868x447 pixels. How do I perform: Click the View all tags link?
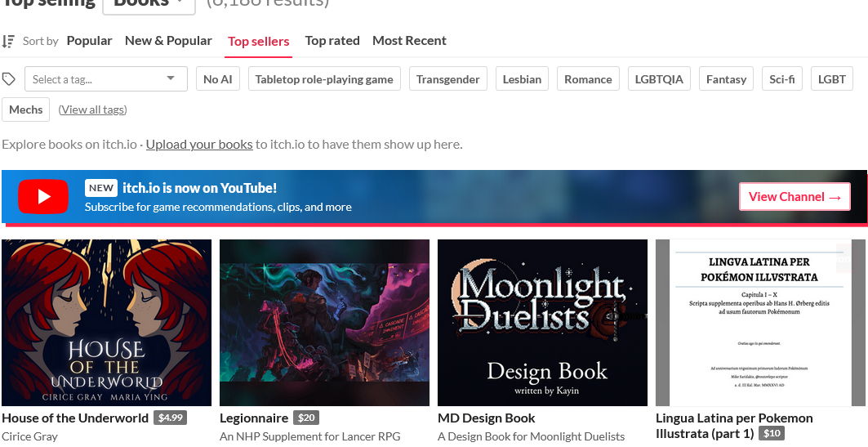point(92,110)
